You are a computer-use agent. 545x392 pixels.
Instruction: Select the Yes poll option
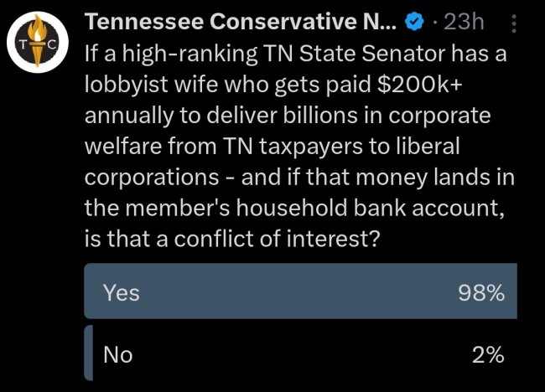pyautogui.click(x=301, y=291)
